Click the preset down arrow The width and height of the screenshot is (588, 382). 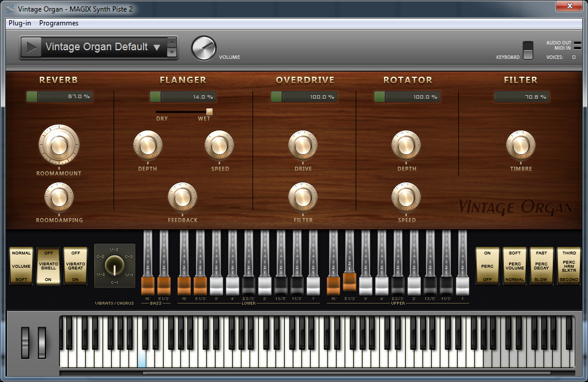coord(172,53)
